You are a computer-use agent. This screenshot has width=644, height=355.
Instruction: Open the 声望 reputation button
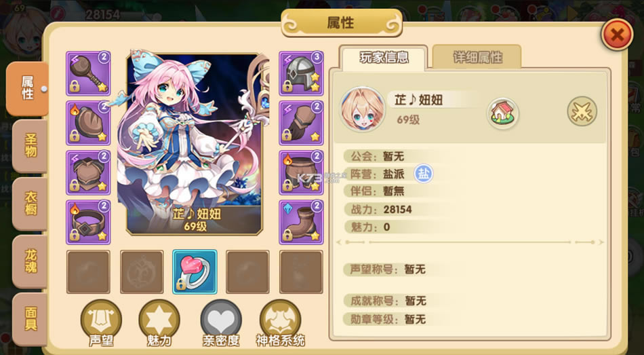[101, 323]
